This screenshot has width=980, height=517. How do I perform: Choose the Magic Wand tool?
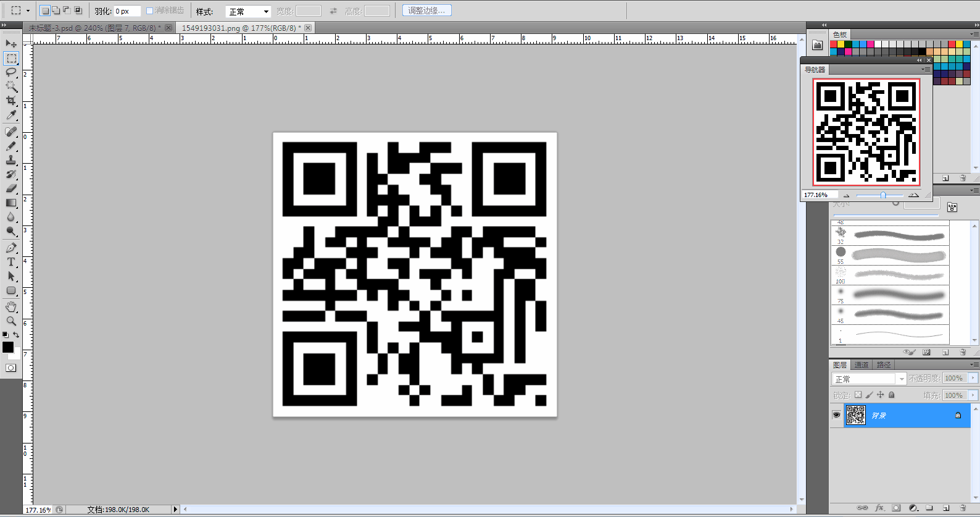(11, 86)
